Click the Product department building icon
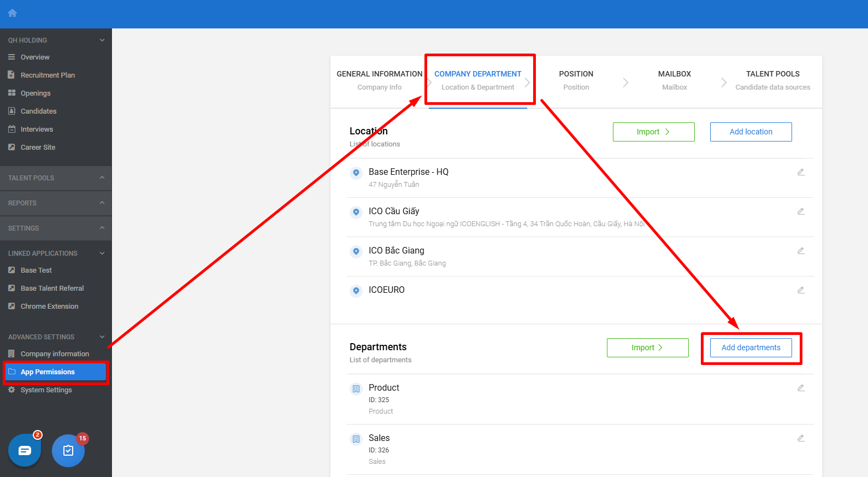This screenshot has width=868, height=477. (x=356, y=389)
